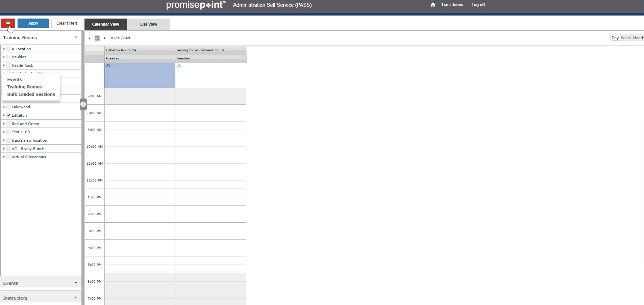Check the Boulder checkbox
The width and height of the screenshot is (644, 305).
(x=9, y=57)
